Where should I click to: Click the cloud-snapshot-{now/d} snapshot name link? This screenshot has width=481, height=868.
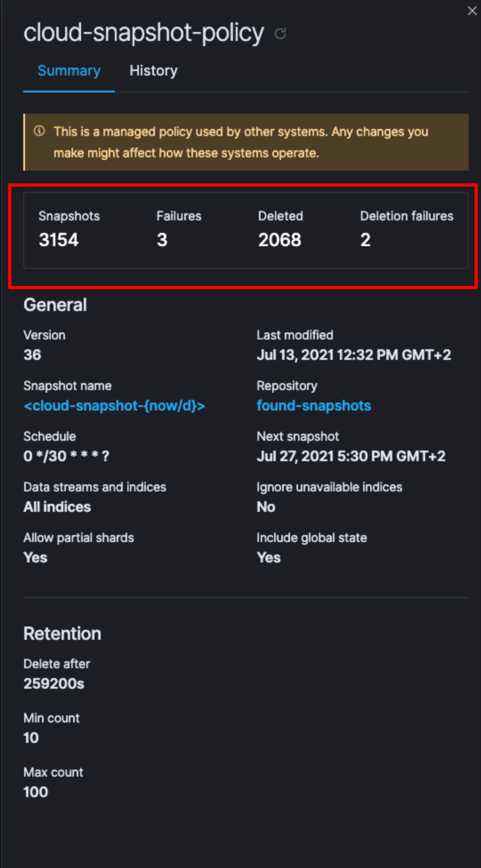[x=115, y=406]
